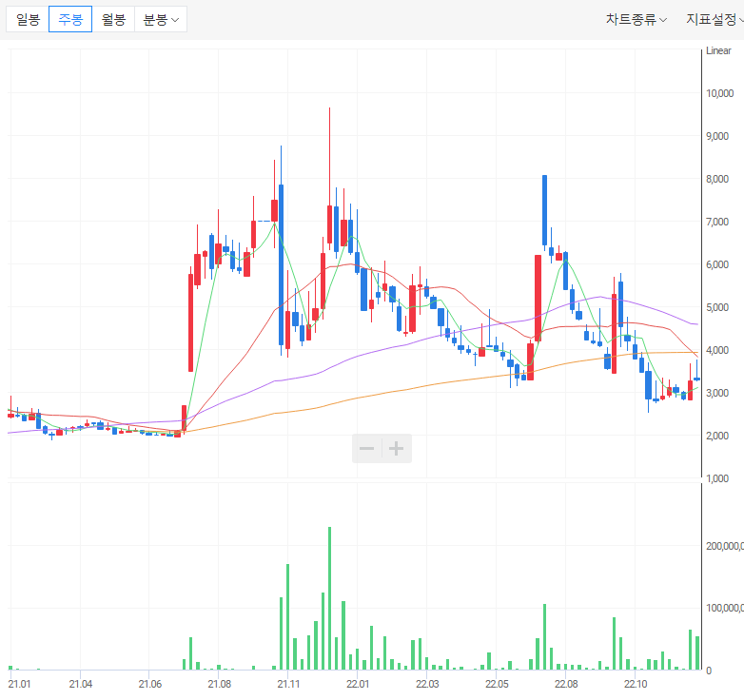Click the tallest green volume bar
Image resolution: width=744 pixels, height=700 pixels.
tap(330, 598)
